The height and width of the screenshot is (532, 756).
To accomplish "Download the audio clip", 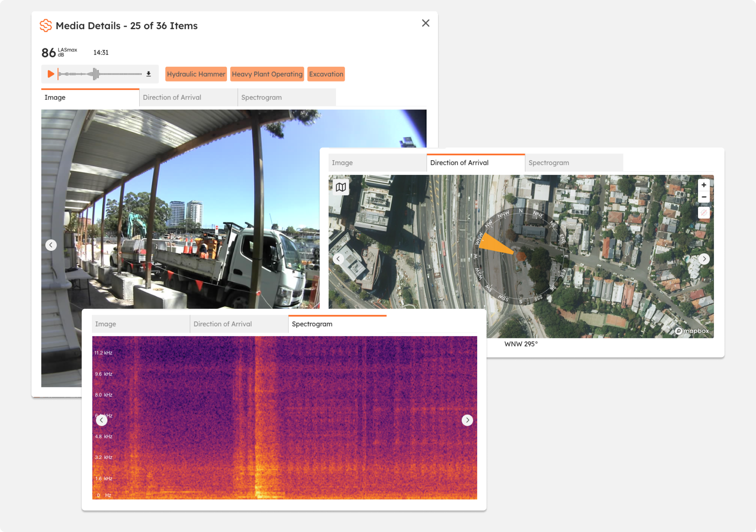I will (x=149, y=74).
